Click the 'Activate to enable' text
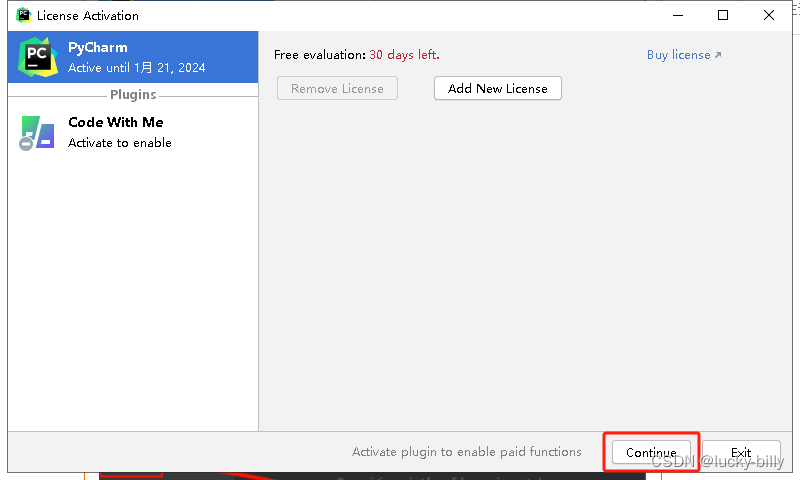 [120, 143]
